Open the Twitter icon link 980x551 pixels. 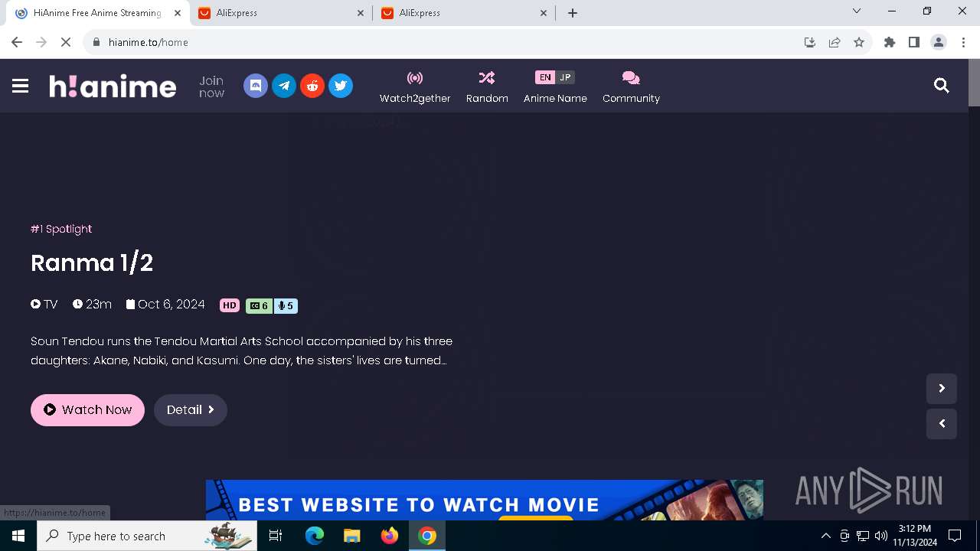[341, 86]
